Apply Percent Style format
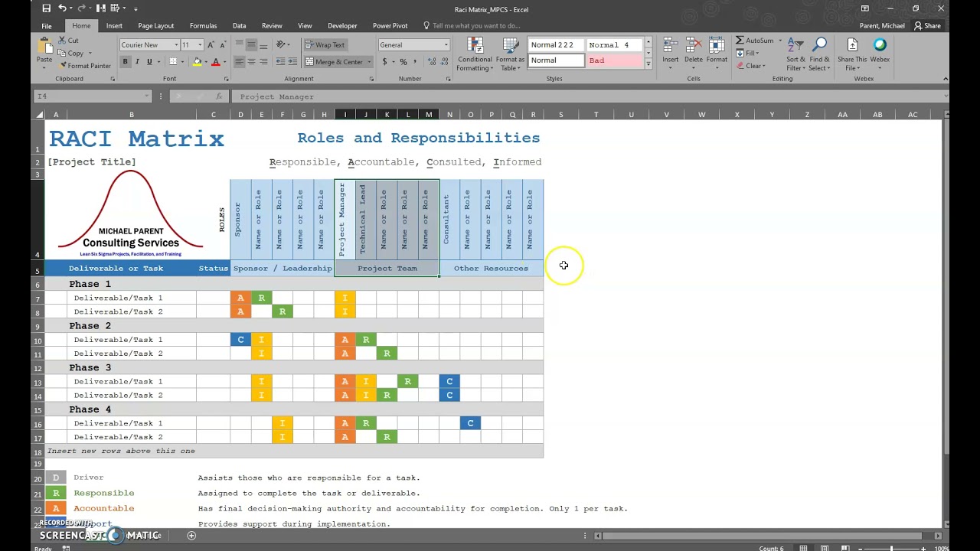The image size is (980, 551). click(x=403, y=62)
